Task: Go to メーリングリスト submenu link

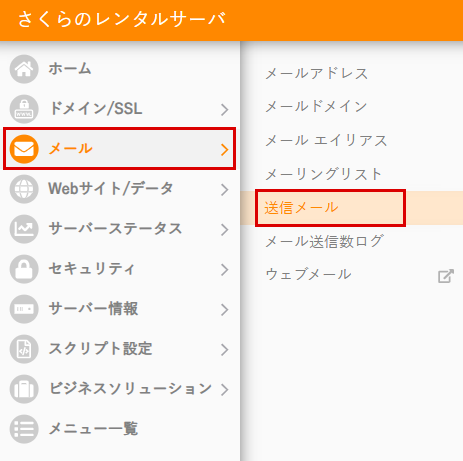Action: (x=323, y=174)
